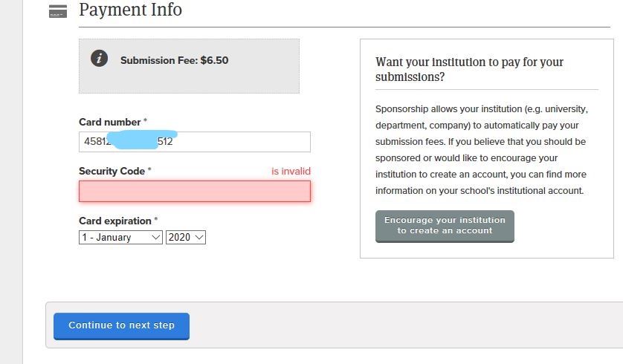
Task: Open the expiration month dropdown
Action: pyautogui.click(x=120, y=238)
